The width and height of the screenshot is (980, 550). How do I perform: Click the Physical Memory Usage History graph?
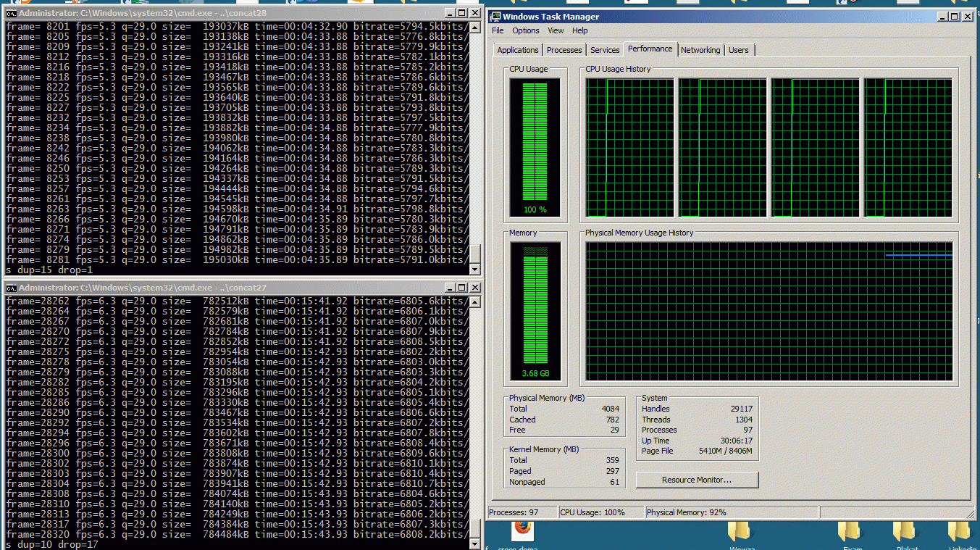[769, 312]
